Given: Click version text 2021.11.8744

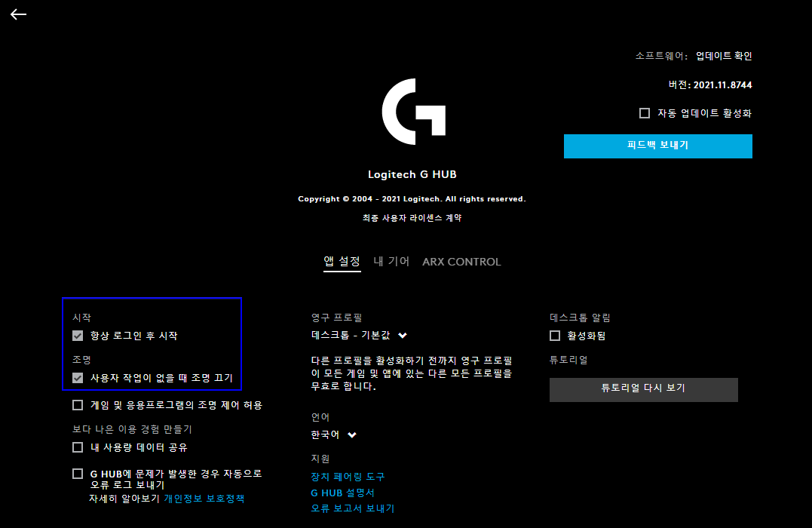Looking at the screenshot, I should click(x=722, y=85).
